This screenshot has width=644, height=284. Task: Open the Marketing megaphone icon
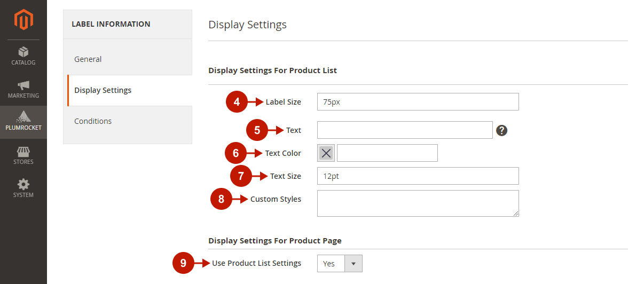(23, 85)
